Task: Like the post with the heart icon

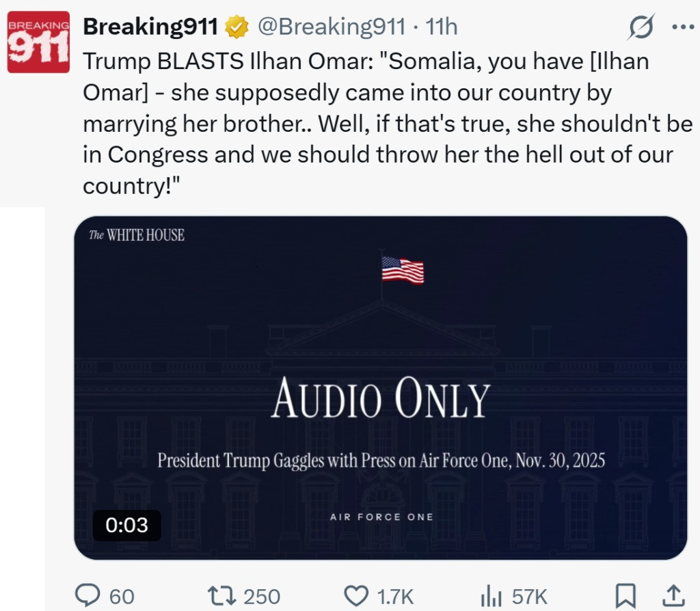Action: coord(355,595)
